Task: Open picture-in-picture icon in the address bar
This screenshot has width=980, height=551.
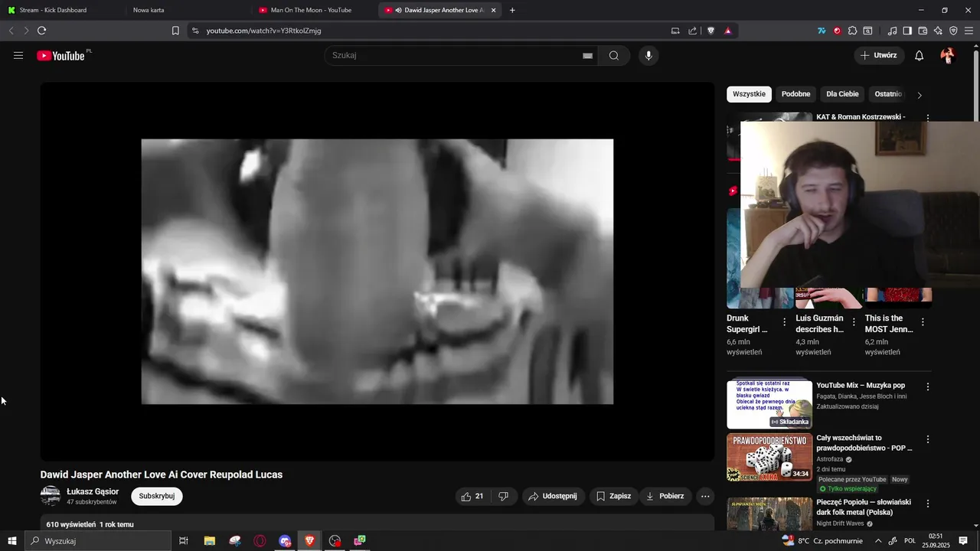Action: pyautogui.click(x=675, y=31)
